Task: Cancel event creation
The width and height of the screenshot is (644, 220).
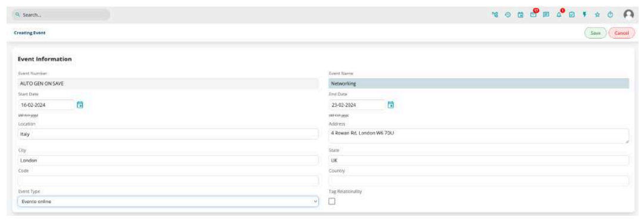Action: point(622,33)
